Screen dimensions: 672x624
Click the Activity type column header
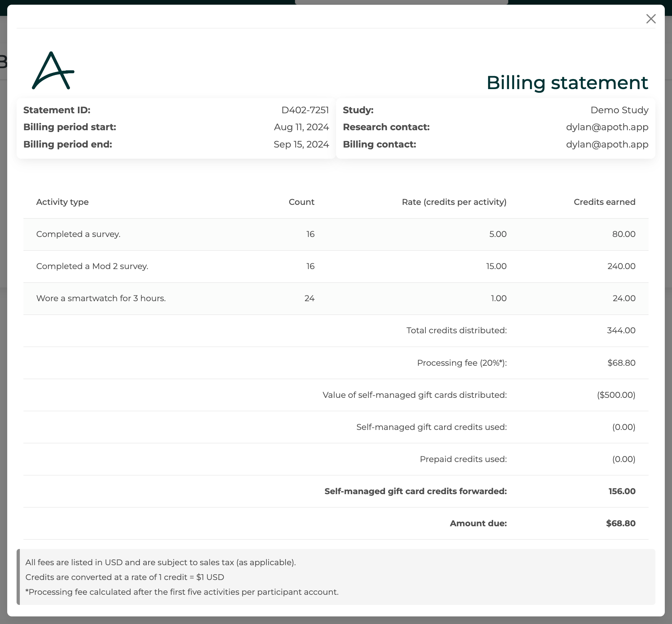(x=62, y=202)
